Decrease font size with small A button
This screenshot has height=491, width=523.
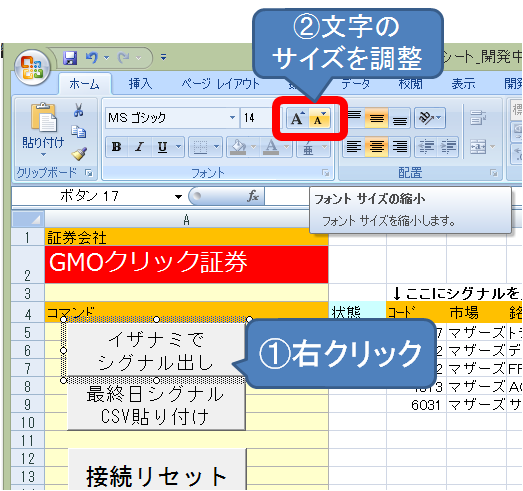coord(320,118)
